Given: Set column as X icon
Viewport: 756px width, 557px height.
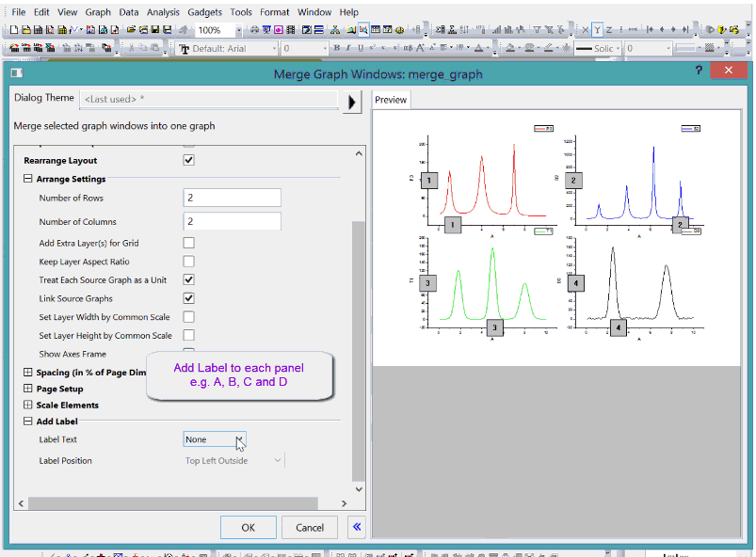Looking at the screenshot, I should [585, 30].
